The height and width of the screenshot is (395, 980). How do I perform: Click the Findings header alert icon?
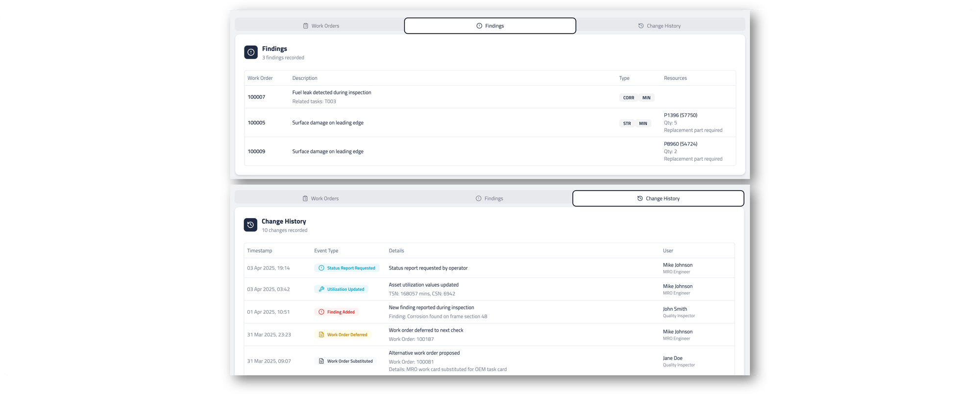(251, 52)
